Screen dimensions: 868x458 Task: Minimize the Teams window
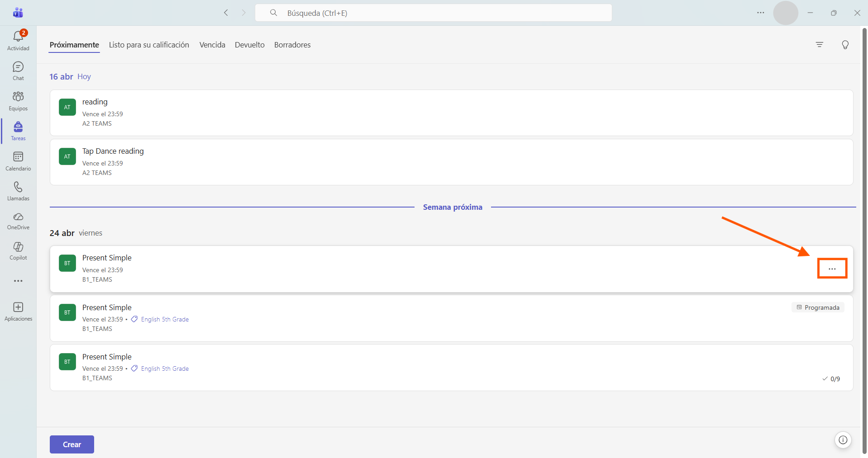[810, 13]
